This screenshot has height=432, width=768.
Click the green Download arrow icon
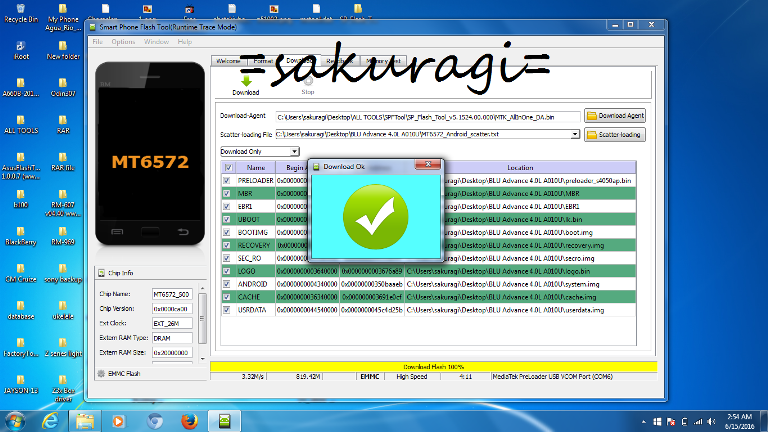coord(245,81)
